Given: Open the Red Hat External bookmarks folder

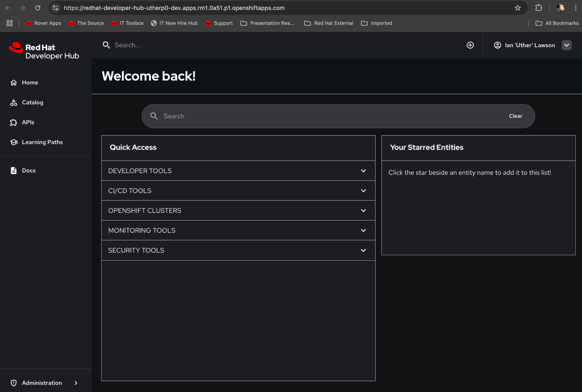Looking at the screenshot, I should click(328, 23).
